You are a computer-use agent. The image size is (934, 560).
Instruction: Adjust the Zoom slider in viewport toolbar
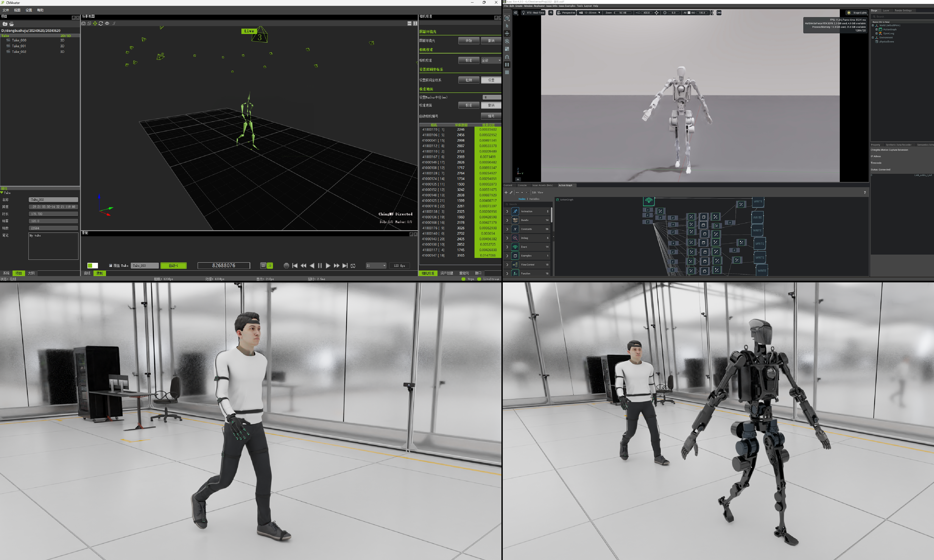coord(622,13)
